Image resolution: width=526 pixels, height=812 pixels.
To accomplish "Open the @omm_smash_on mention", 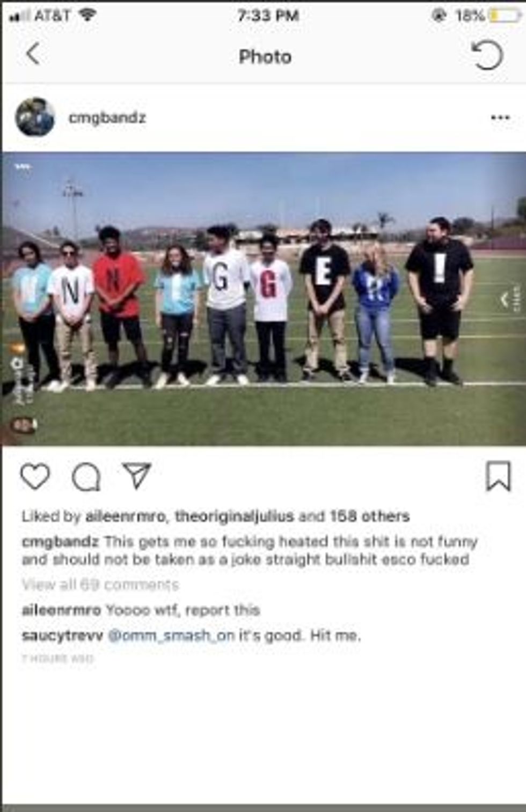I will click(x=171, y=636).
